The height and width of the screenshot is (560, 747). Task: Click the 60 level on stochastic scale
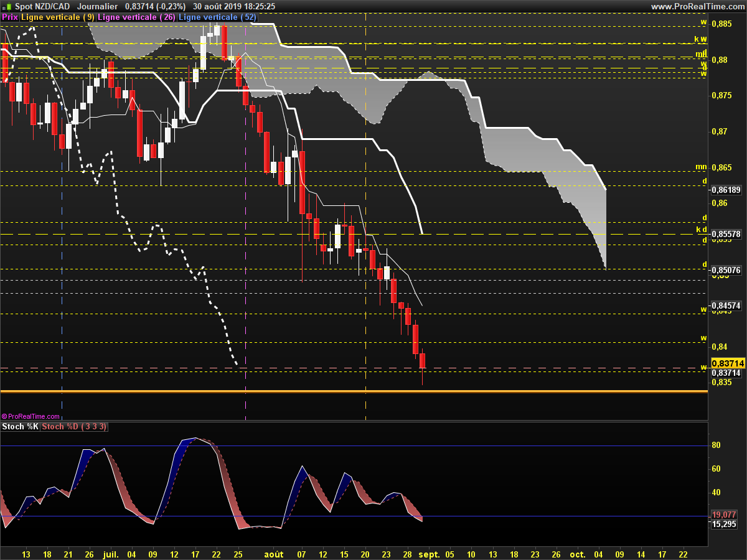coord(716,469)
